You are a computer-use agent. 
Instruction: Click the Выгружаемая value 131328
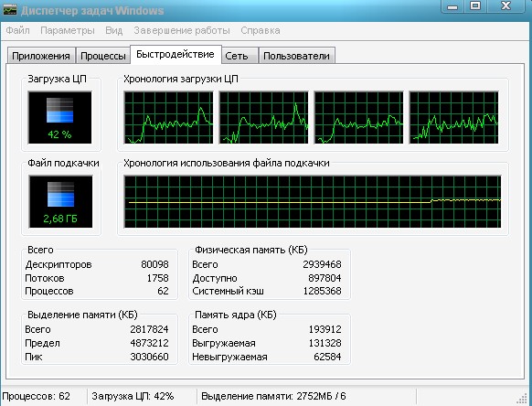point(325,343)
